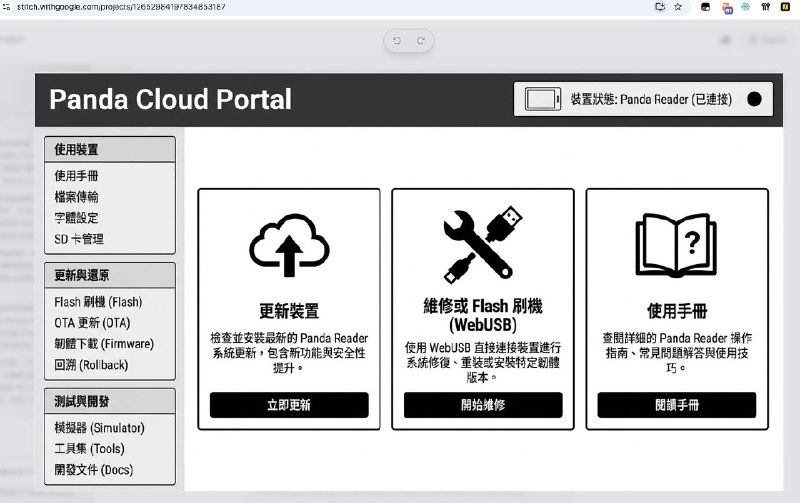Click the Panda Cloud Portal title
This screenshot has width=800, height=503.
coord(170,99)
